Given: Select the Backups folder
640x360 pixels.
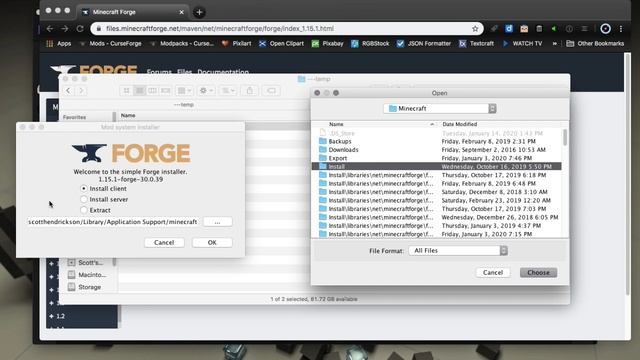Looking at the screenshot, I should coord(436,141).
